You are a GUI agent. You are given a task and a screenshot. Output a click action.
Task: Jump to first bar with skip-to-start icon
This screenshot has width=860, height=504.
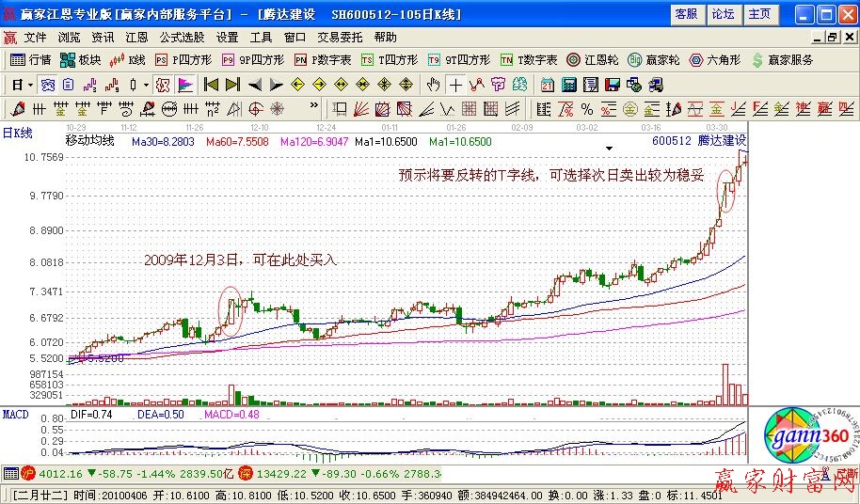[x=210, y=84]
